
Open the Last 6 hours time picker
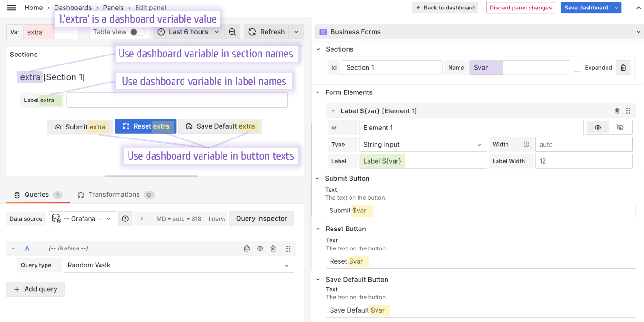tap(187, 32)
